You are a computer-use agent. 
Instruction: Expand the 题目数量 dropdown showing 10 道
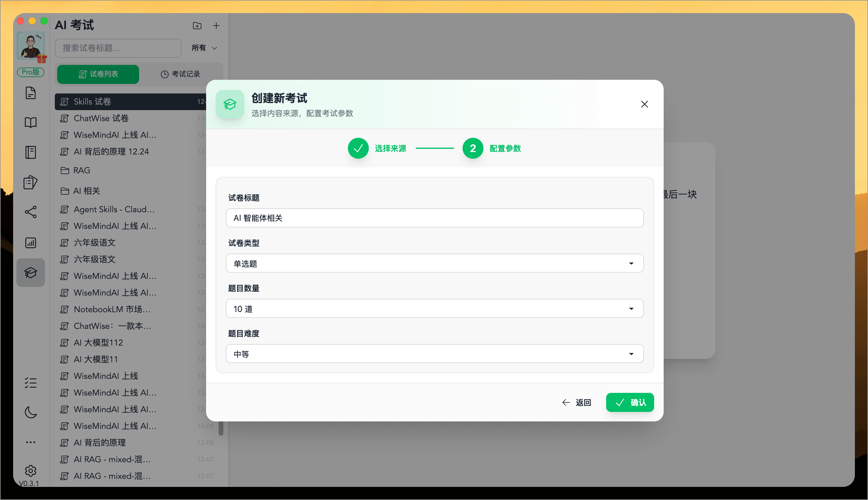(x=434, y=308)
